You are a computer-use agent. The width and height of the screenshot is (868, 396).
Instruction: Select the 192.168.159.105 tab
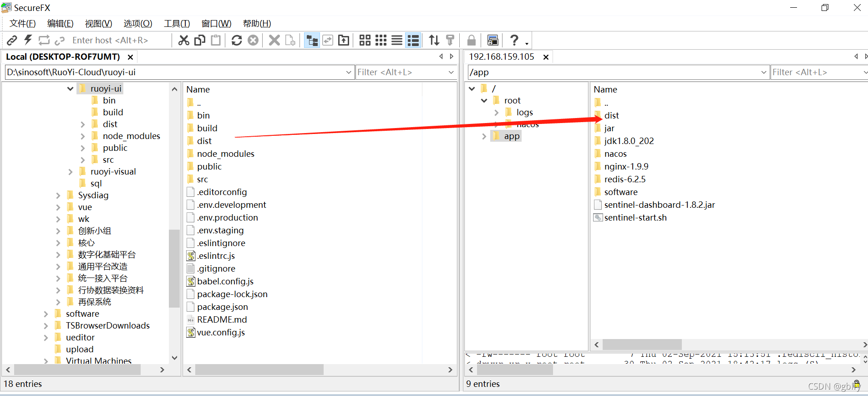[x=502, y=57]
